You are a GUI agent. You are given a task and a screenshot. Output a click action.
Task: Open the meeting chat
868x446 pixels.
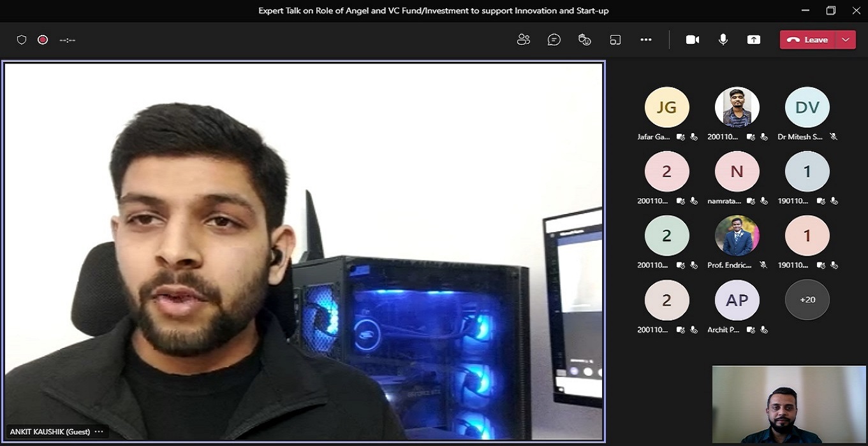coord(554,40)
